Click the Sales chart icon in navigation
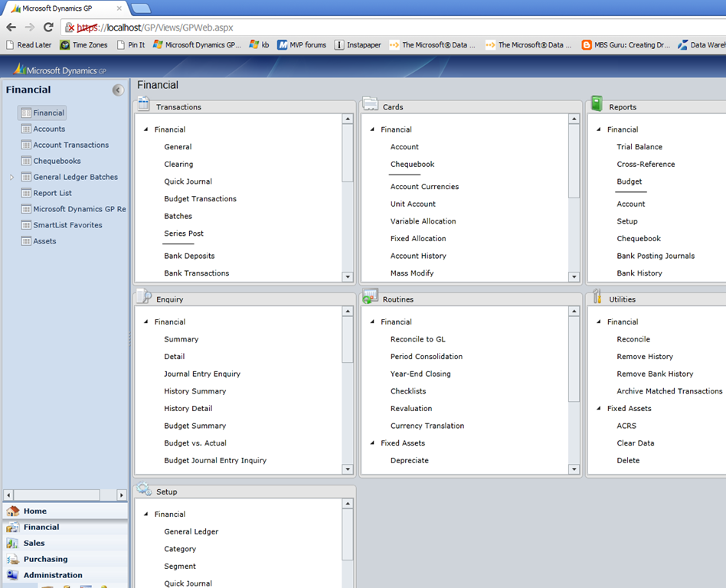726x588 pixels. pos(12,543)
